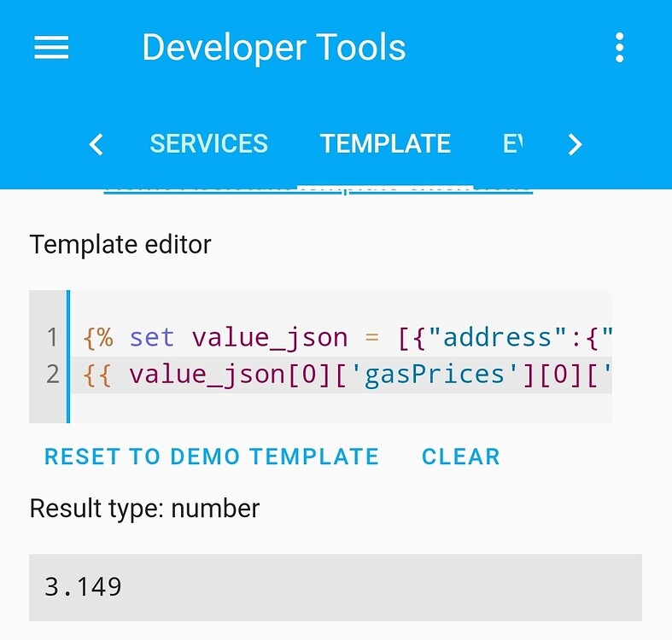
Task: Select the Template tab
Action: coord(385,143)
